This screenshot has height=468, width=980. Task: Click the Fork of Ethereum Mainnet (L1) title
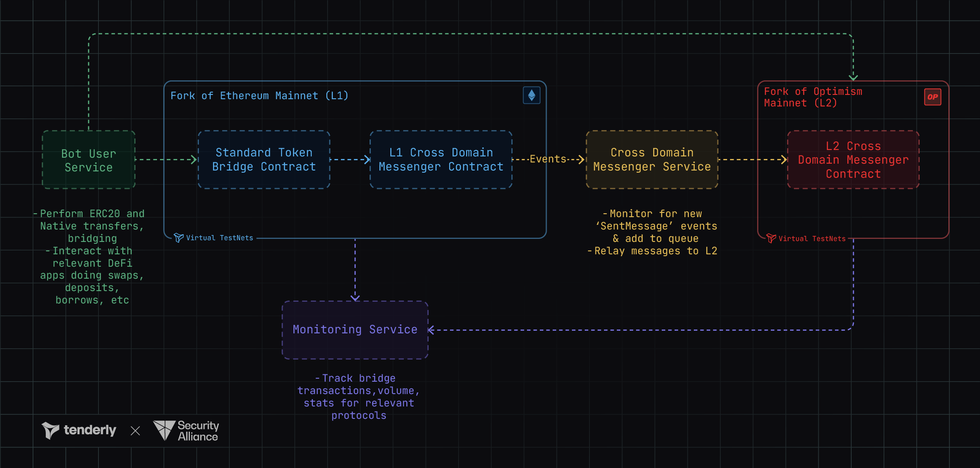[x=259, y=96]
